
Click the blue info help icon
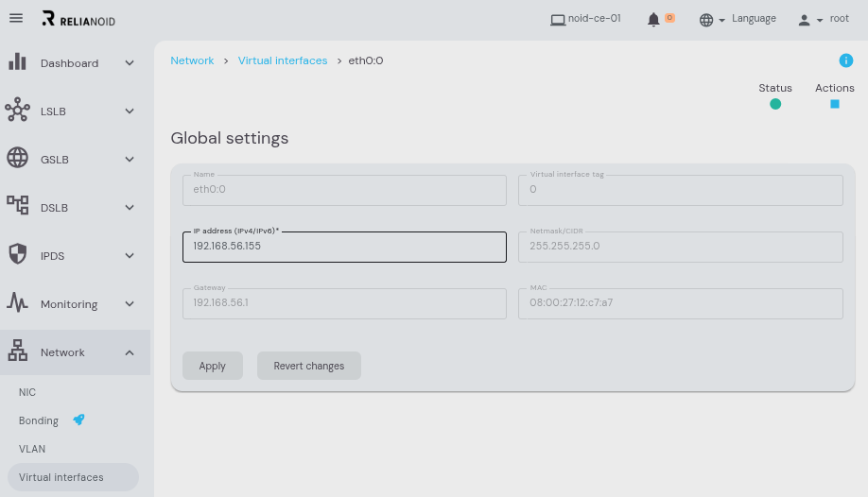(845, 60)
